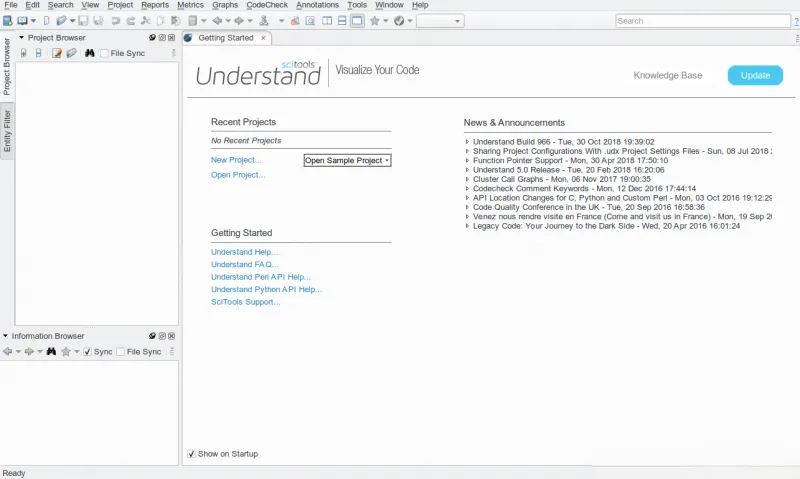Click the Save All toolbar icon
Viewport: 800px width, 479px height.
tap(98, 21)
